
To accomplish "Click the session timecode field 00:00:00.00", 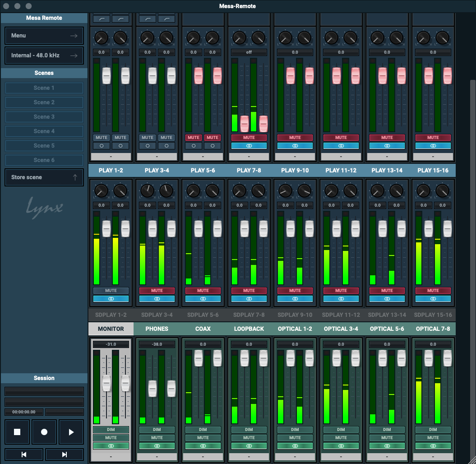I will (x=23, y=412).
